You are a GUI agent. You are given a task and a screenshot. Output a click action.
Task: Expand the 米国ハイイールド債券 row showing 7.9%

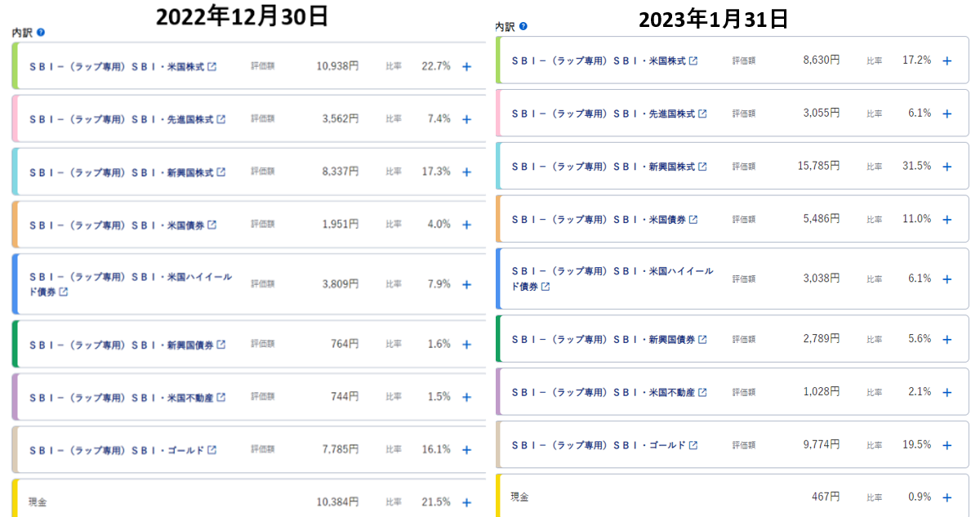(466, 284)
